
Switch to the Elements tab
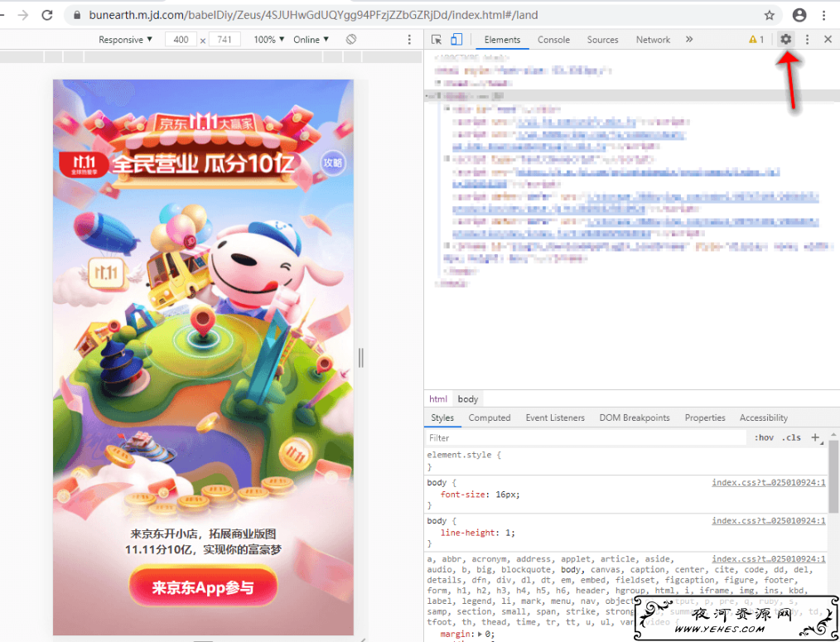[x=502, y=40]
